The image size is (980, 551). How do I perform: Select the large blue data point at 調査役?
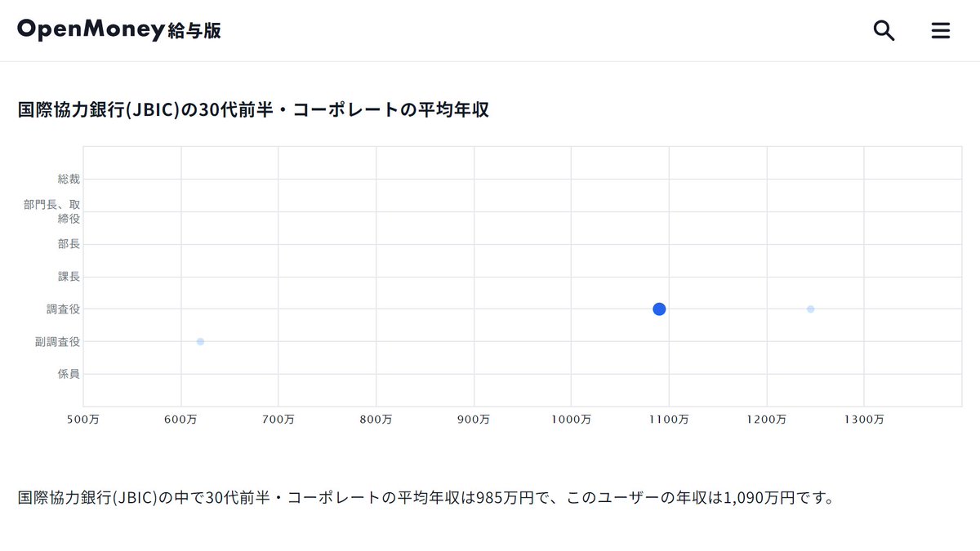[660, 309]
